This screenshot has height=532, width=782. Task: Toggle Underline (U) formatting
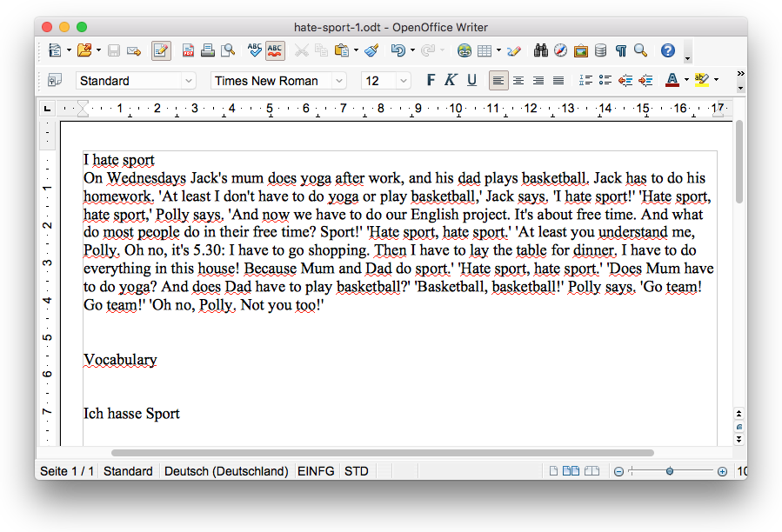471,80
